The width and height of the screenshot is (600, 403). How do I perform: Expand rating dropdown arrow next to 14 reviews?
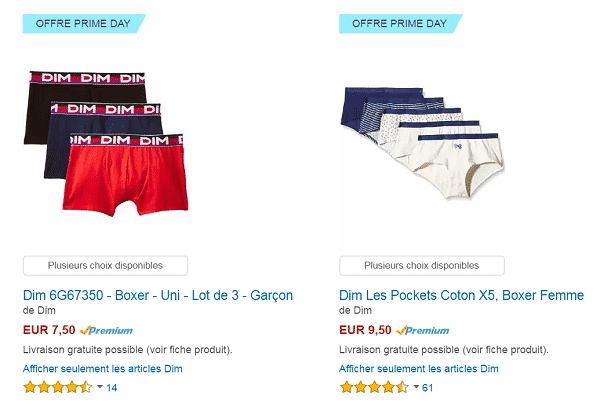99,387
